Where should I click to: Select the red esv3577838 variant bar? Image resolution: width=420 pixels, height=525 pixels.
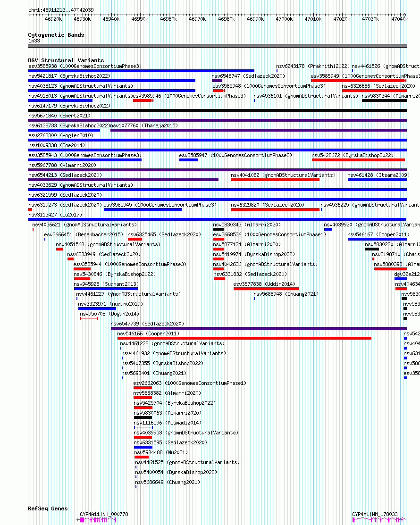[x=266, y=289]
